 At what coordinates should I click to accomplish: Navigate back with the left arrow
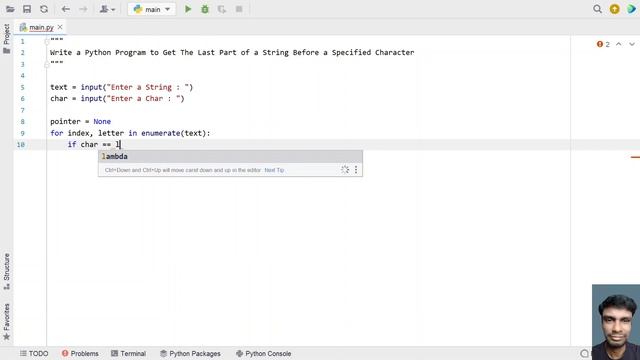click(66, 9)
